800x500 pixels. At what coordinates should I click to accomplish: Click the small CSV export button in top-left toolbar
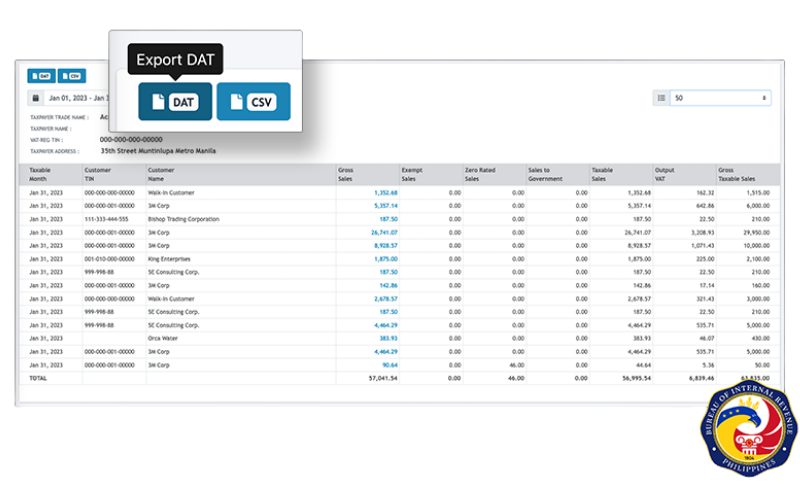click(71, 75)
